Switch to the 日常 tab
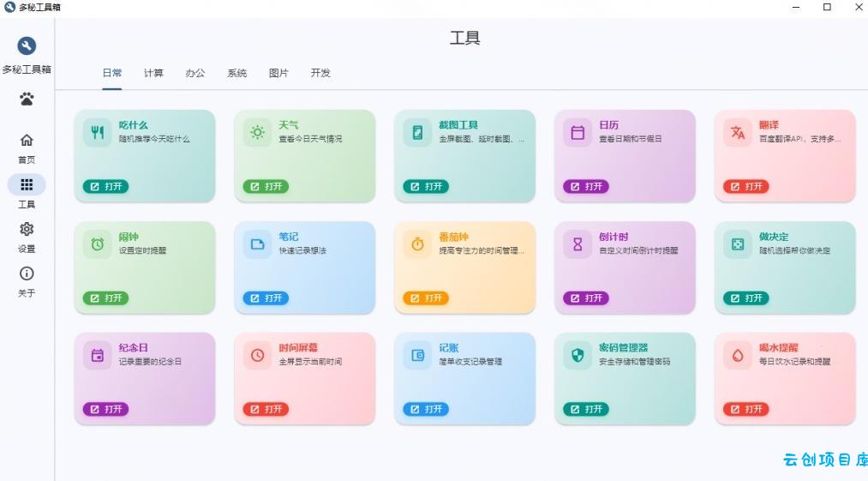Screen dimensions: 868x481 [112, 73]
